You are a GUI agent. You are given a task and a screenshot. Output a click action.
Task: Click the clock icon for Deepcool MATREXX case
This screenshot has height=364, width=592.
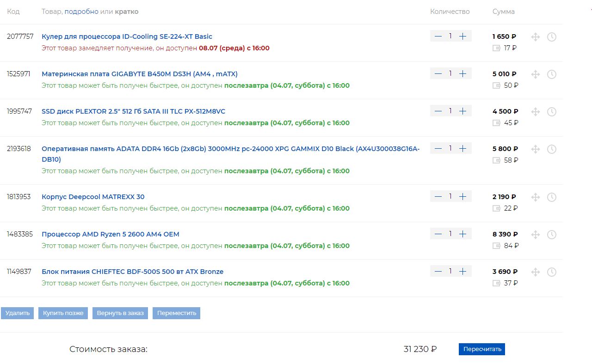(551, 197)
